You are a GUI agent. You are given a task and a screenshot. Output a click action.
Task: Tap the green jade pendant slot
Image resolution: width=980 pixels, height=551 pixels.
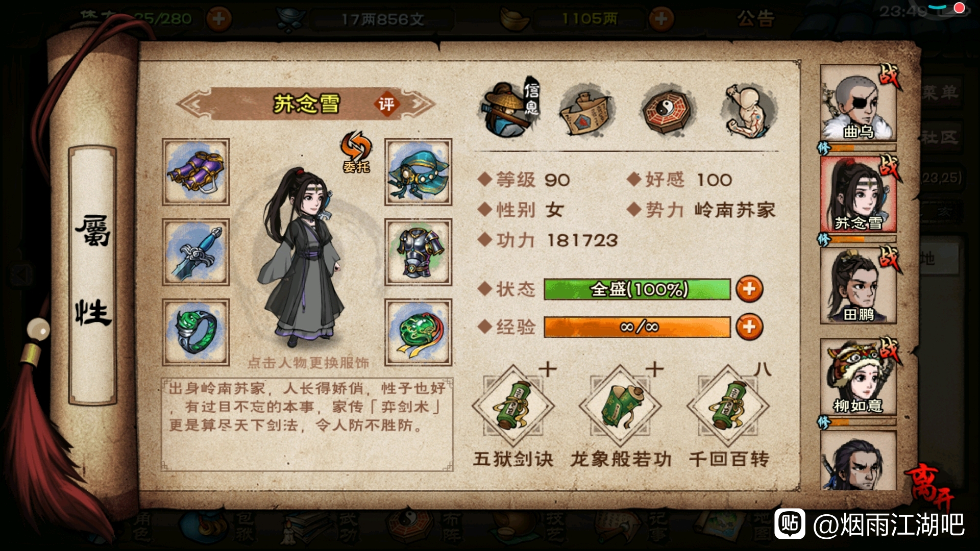(418, 332)
